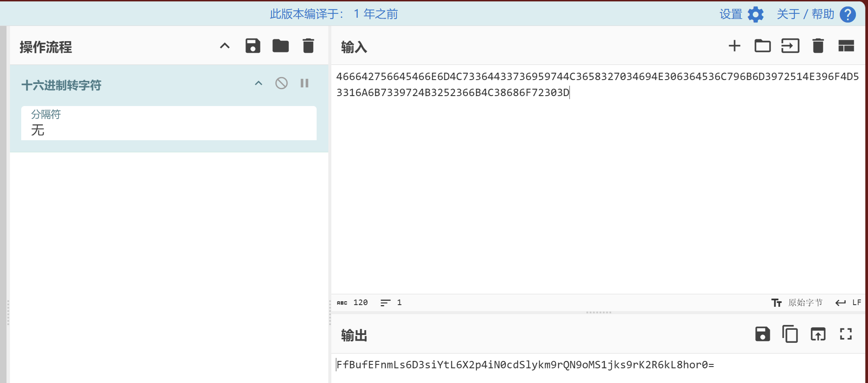Viewport: 868px width, 383px height.
Task: Clear the recipe with the trash icon
Action: pyautogui.click(x=308, y=46)
